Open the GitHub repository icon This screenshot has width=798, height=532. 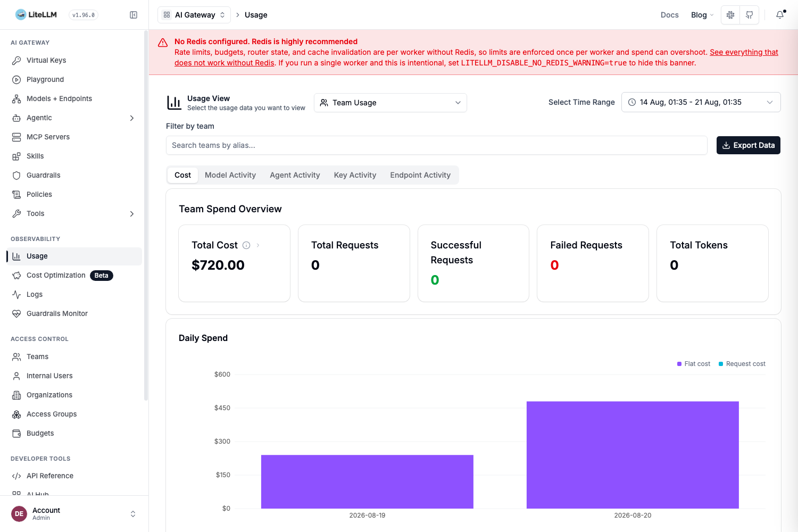pos(750,15)
